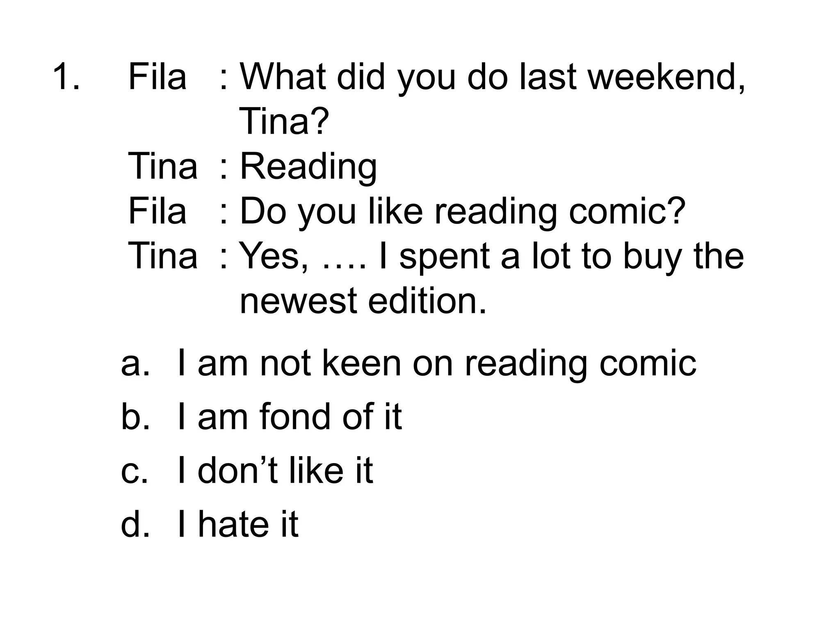This screenshot has width=840, height=630.
Task: Click the word 'weekend,' in first line
Action: [x=667, y=78]
